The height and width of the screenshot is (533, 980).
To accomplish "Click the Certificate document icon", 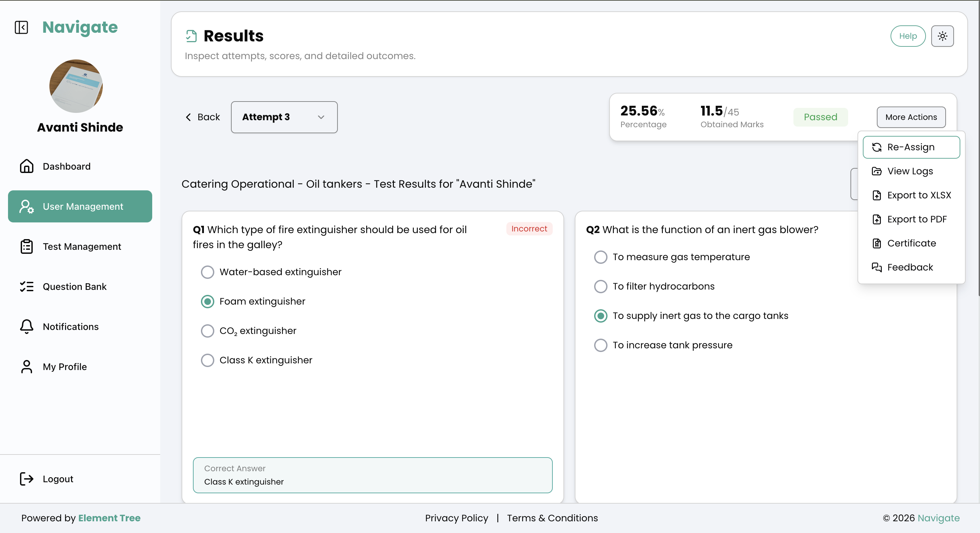I will (877, 243).
